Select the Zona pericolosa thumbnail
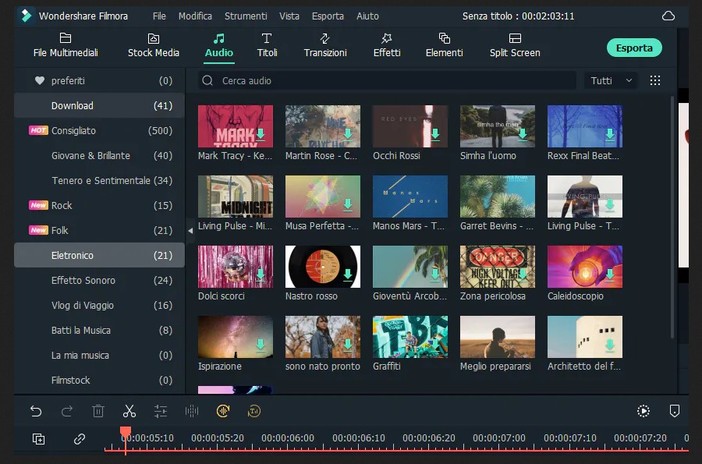Viewport: 702px width, 464px height. point(497,266)
